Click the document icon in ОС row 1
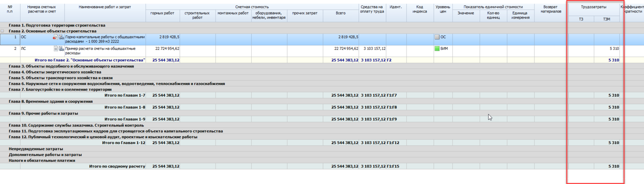644x184 pixels. tap(55, 37)
